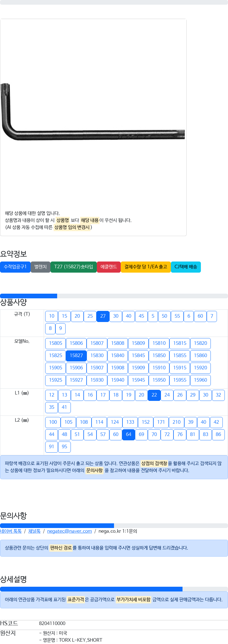The image size is (228, 644).
Task: Choose the active model 15827 button
Action: [76, 356]
